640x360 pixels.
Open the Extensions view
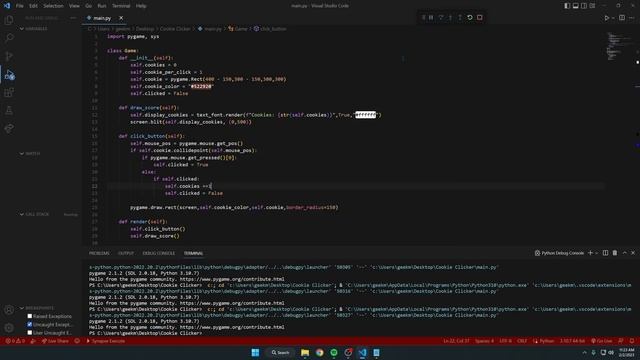[x=9, y=92]
